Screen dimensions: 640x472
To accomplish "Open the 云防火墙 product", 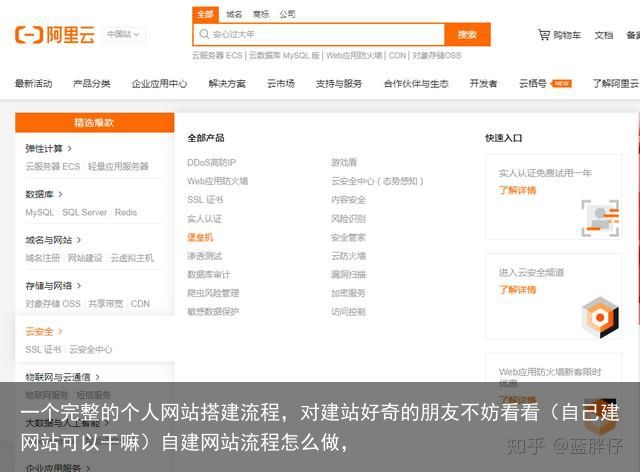I will (348, 256).
